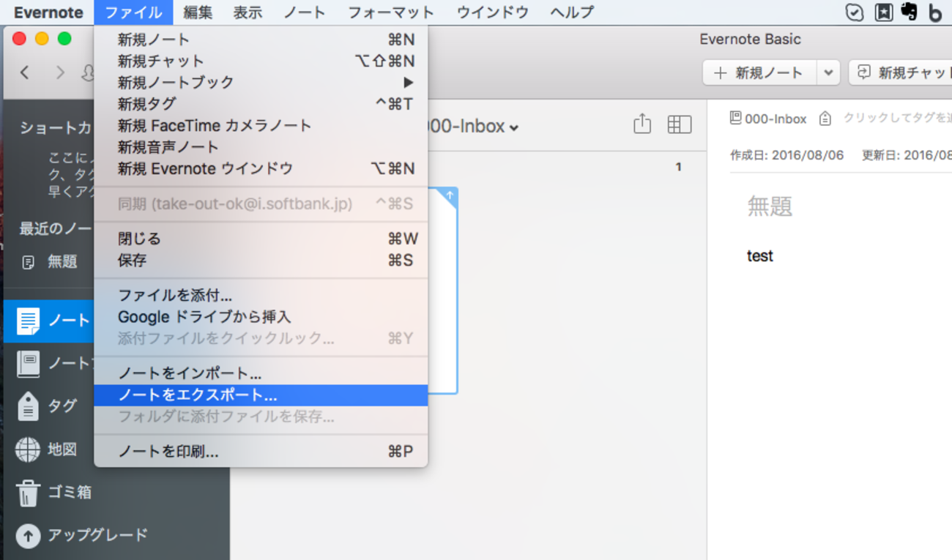Click the note title 無題 in the editor
Viewport: 952px width, 560px height.
770,206
